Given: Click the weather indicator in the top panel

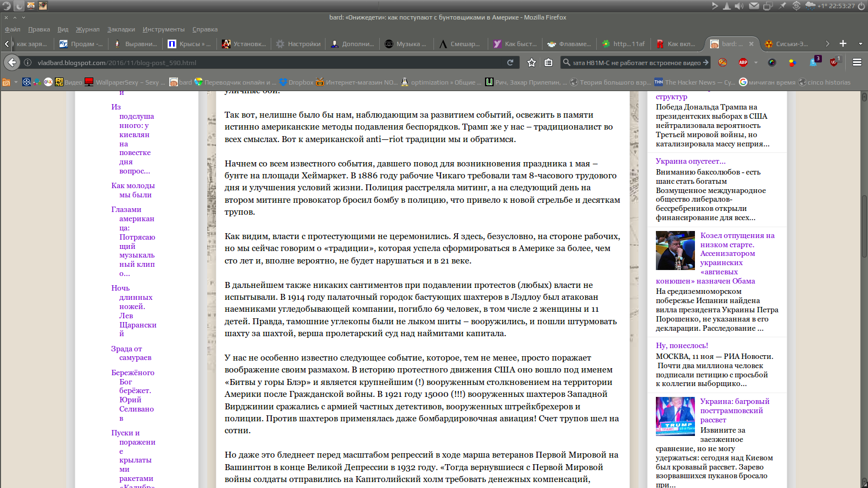Looking at the screenshot, I should (x=815, y=6).
